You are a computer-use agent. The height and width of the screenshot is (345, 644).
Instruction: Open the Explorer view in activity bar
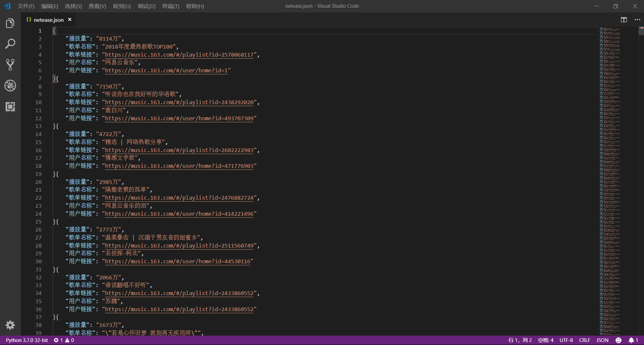click(x=10, y=23)
